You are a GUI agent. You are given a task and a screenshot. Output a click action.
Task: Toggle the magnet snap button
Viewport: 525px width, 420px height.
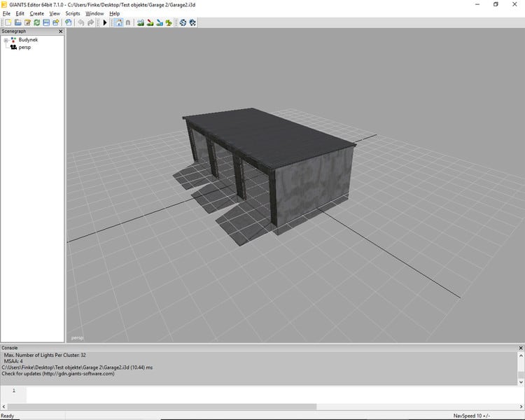coord(127,22)
